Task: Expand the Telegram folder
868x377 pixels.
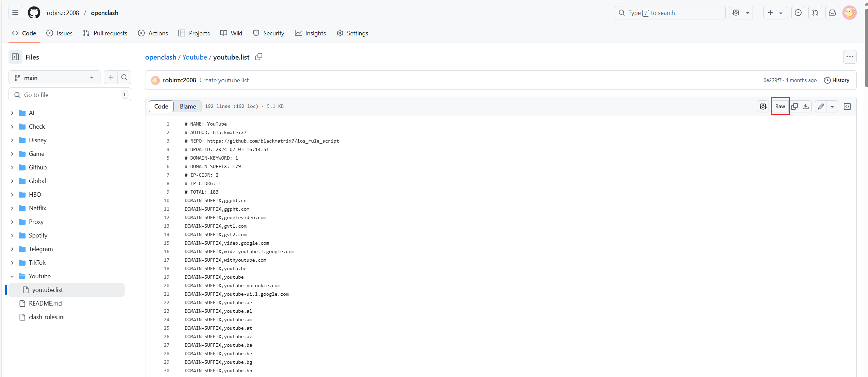Action: point(12,249)
